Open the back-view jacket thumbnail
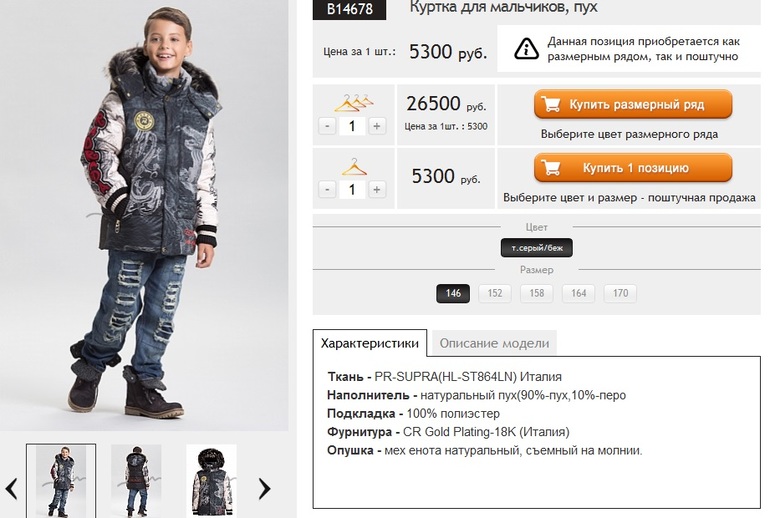The image size is (770, 518). [136, 481]
